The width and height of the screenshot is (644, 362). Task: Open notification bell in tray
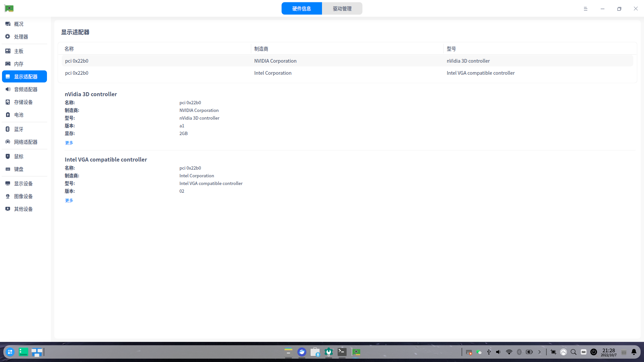pos(634,352)
